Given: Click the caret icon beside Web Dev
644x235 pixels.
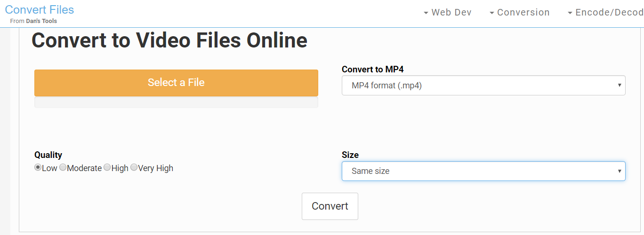Looking at the screenshot, I should 426,13.
